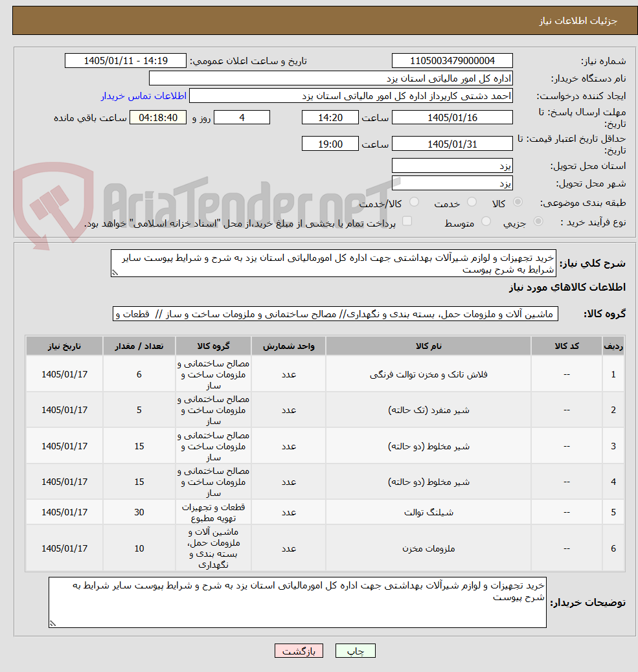Click the delivery city field یزد
The image size is (638, 672).
[x=452, y=183]
